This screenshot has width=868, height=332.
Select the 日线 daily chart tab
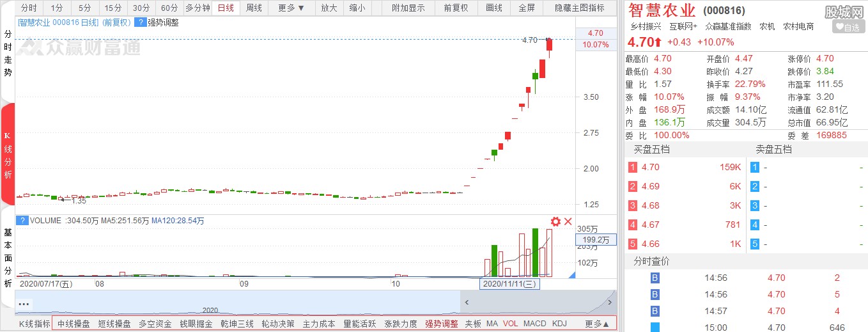coord(226,8)
